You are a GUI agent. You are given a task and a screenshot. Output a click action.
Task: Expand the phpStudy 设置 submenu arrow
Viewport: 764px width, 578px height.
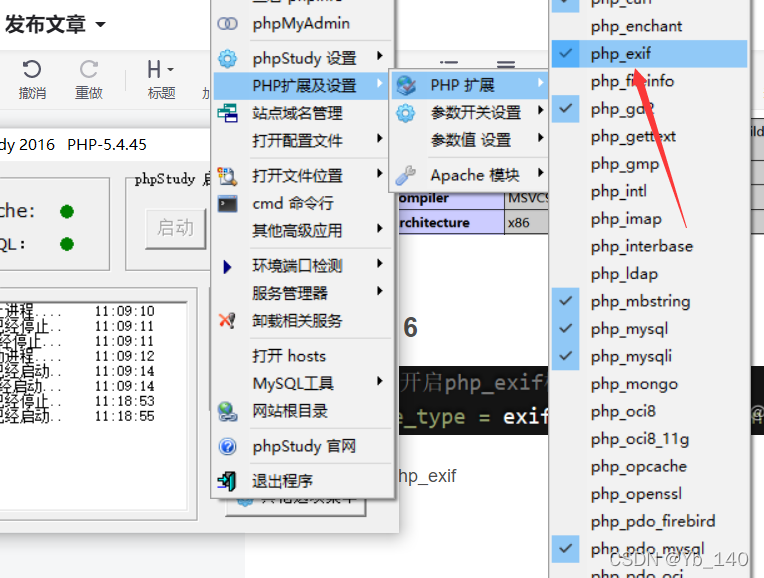click(x=380, y=56)
